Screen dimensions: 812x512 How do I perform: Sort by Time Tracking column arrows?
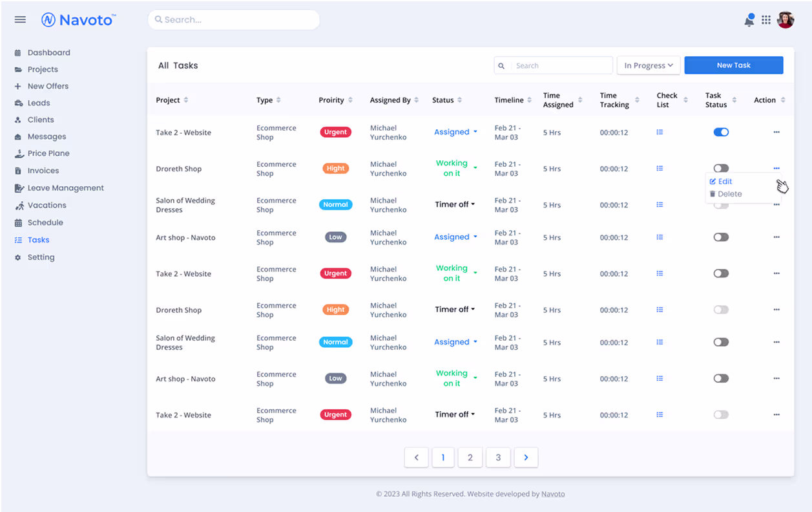637,100
